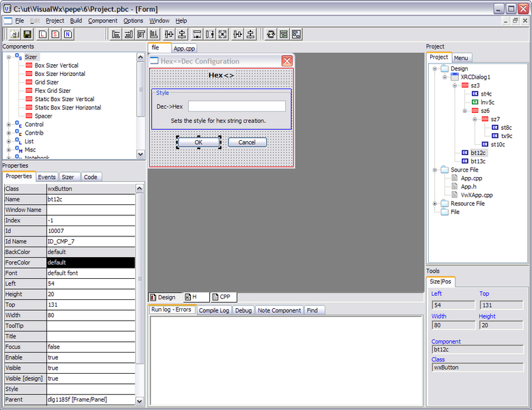Viewport: 532px width, 410px height.
Task: Click the red L toolbar icon
Action: coord(42,34)
